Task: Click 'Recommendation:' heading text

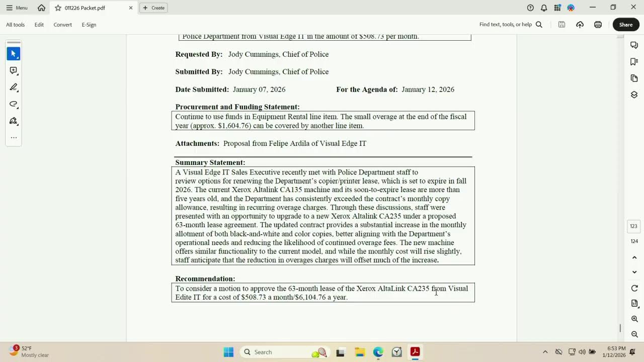Action: tap(205, 279)
